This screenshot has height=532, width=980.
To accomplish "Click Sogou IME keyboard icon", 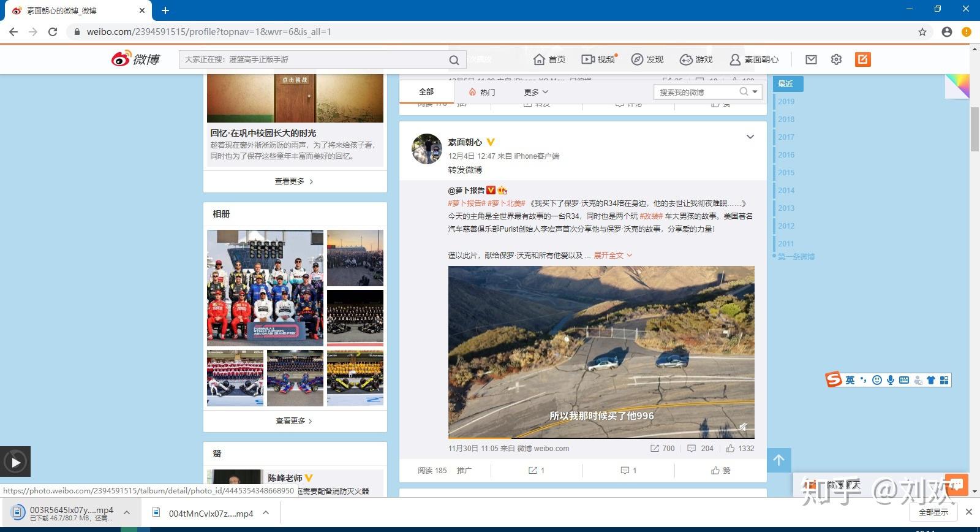I will point(904,380).
